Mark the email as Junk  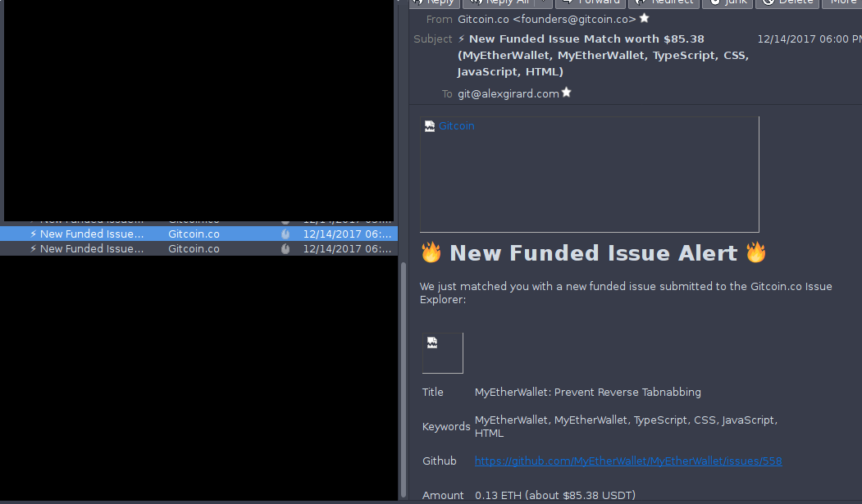click(x=716, y=2)
